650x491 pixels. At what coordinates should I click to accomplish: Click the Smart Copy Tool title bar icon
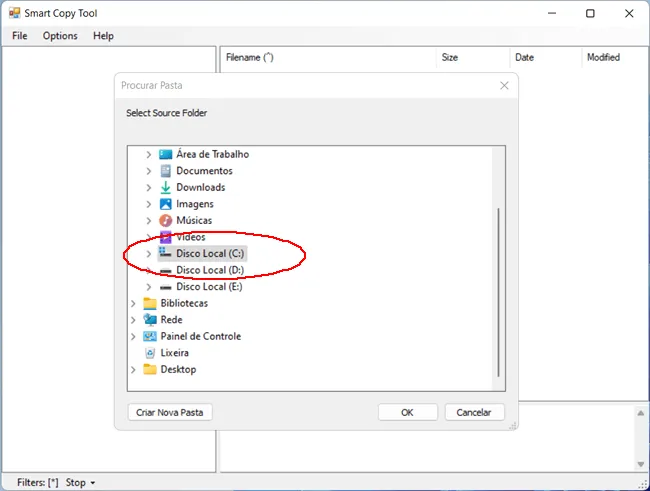pyautogui.click(x=15, y=13)
